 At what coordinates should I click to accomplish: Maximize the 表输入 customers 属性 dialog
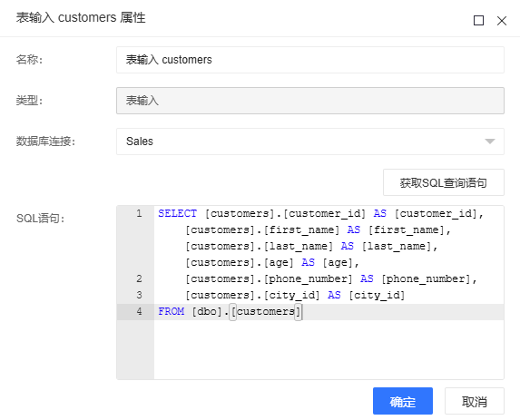(478, 21)
